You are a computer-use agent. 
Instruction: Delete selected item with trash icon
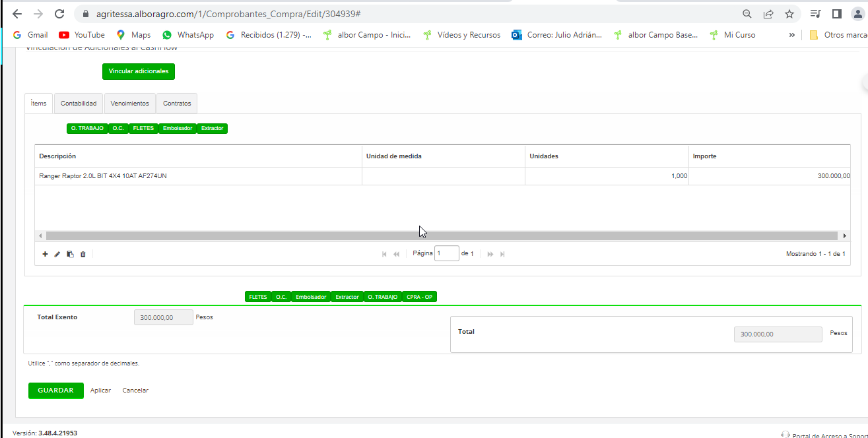83,254
